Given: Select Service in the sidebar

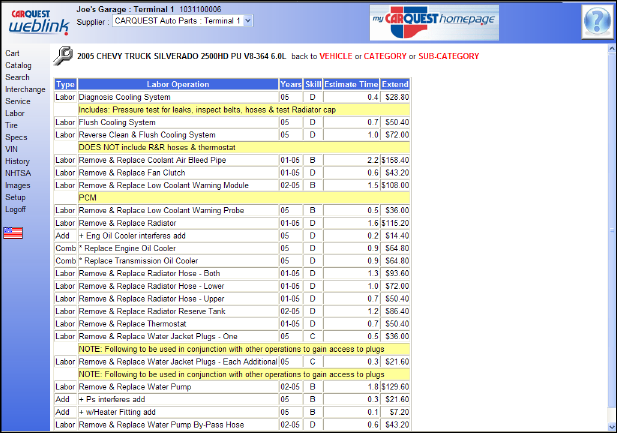Looking at the screenshot, I should pos(18,101).
